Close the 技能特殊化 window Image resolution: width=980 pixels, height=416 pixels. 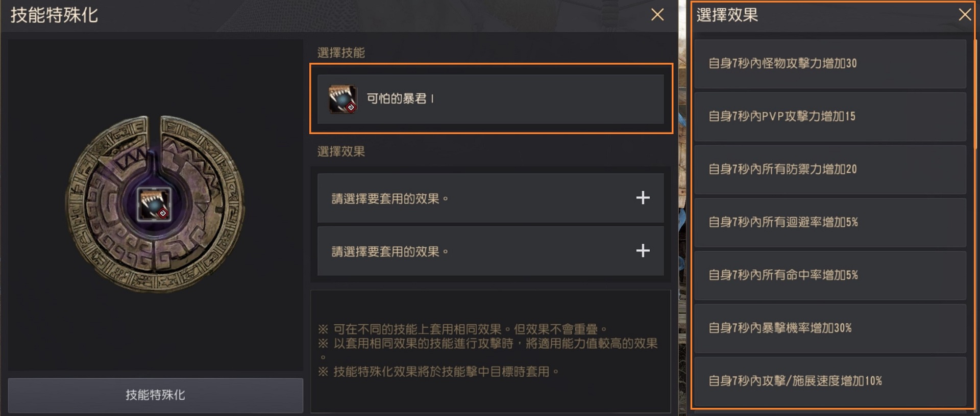(x=657, y=15)
